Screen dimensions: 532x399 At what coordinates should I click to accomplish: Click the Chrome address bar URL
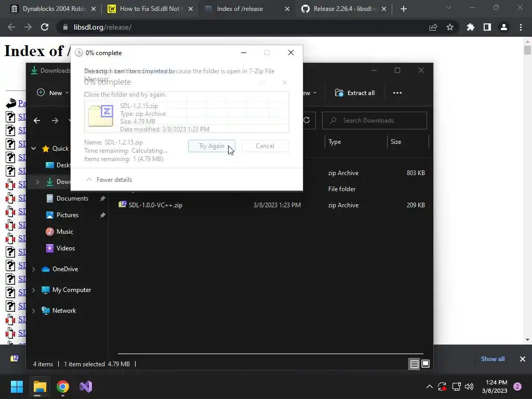103,27
